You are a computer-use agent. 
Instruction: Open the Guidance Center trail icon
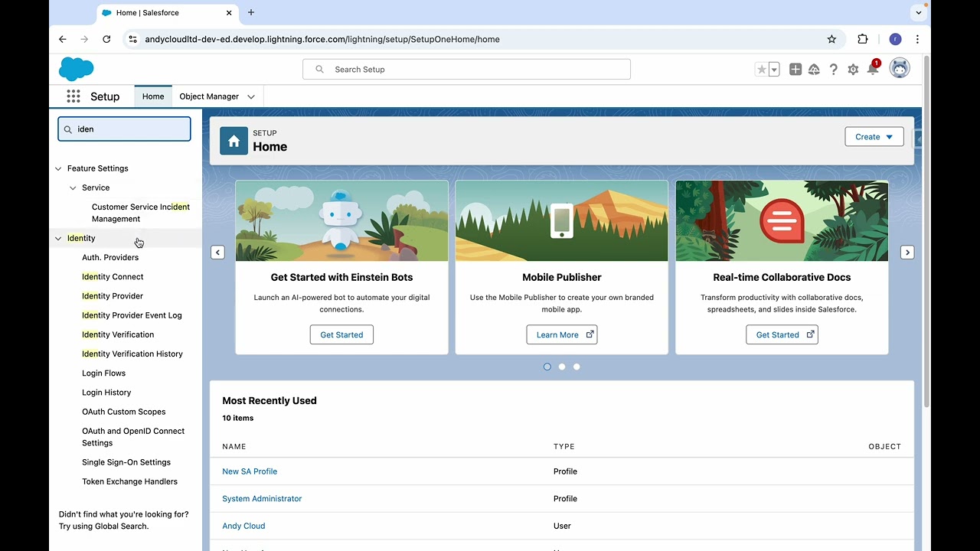814,70
